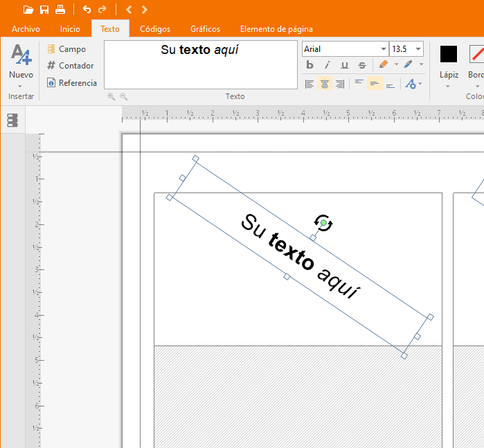The height and width of the screenshot is (448, 484).
Task: Expand the Nuevo text dropdown arrow
Action: pyautogui.click(x=21, y=86)
